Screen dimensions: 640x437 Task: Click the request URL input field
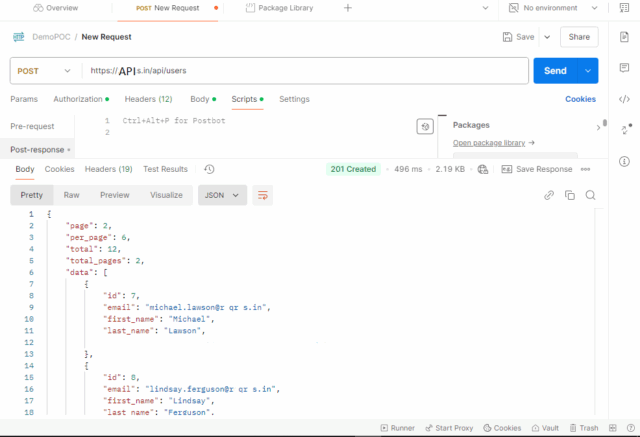[x=300, y=71]
